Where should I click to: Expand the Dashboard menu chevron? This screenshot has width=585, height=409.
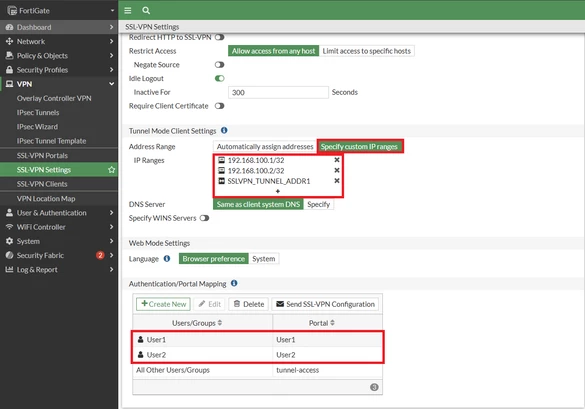[111, 27]
